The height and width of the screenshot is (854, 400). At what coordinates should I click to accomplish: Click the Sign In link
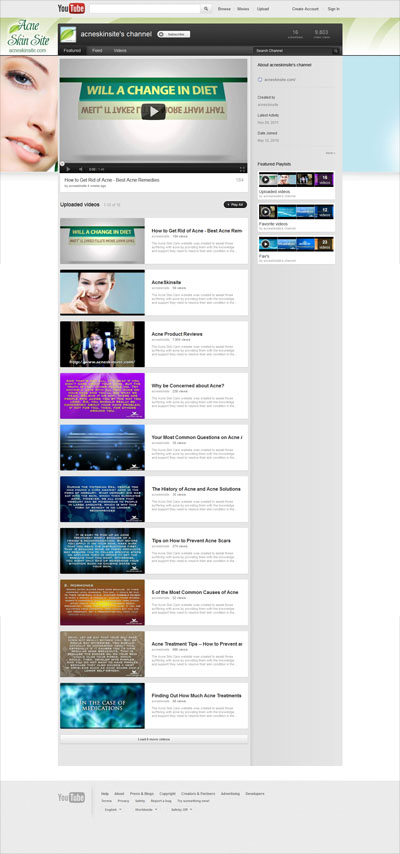click(334, 9)
